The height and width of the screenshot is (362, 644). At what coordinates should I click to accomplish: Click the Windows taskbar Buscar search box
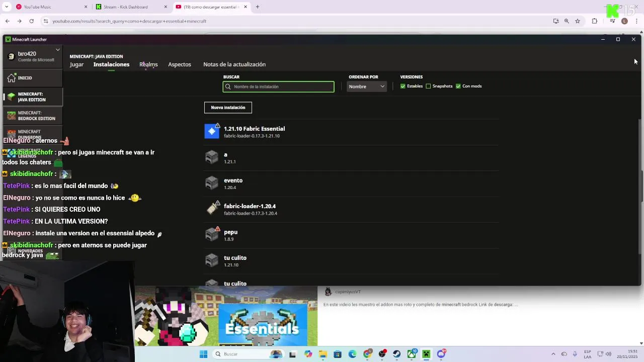coord(248,354)
